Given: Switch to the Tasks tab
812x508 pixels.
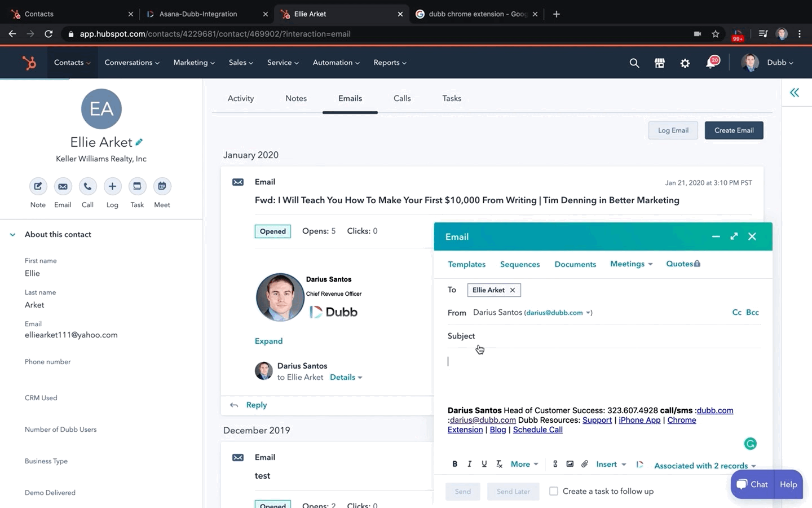Looking at the screenshot, I should [x=452, y=98].
